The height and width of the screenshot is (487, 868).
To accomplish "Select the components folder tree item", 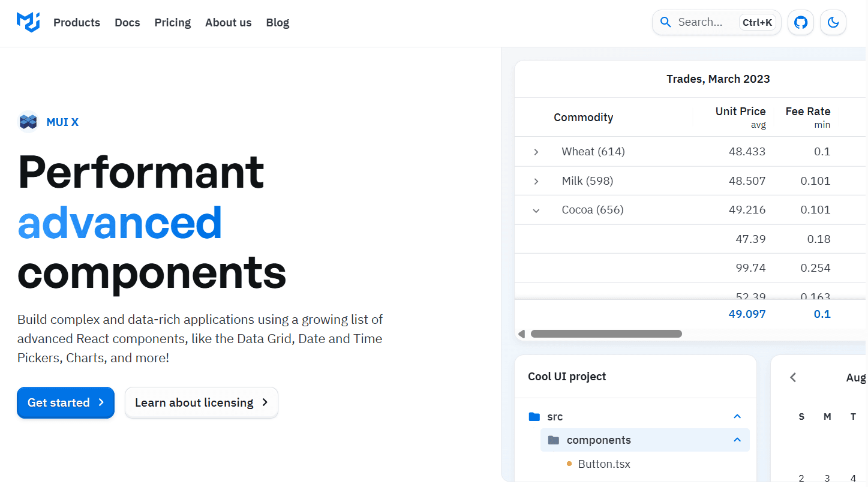I will point(645,440).
